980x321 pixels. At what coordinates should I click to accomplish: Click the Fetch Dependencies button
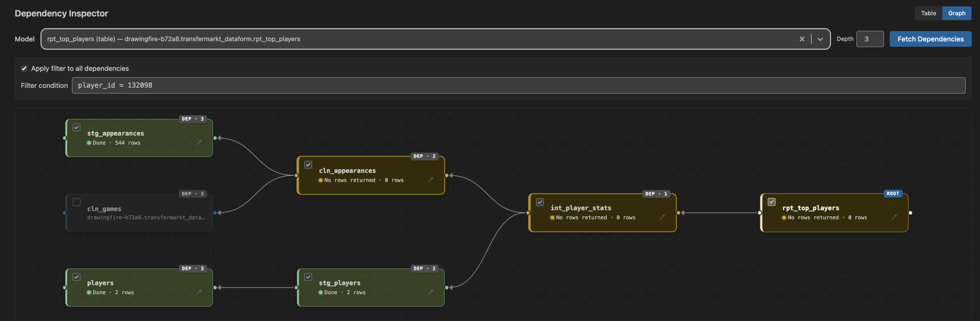point(930,39)
